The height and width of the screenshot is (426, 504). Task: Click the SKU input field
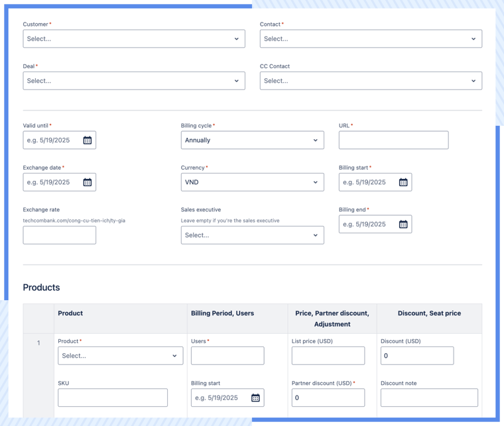[113, 398]
